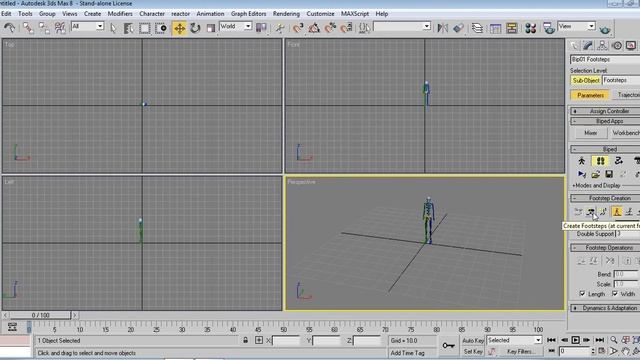Click the Biped Save File icon
Image resolution: width=640 pixels, height=360 pixels.
[609, 174]
